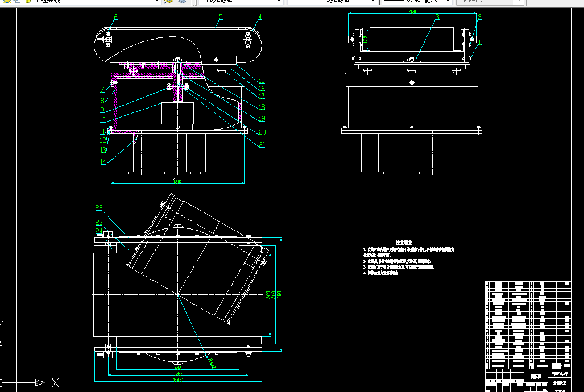Select part label 9 left of front view
The height and width of the screenshot is (392, 584).
pyautogui.click(x=102, y=110)
